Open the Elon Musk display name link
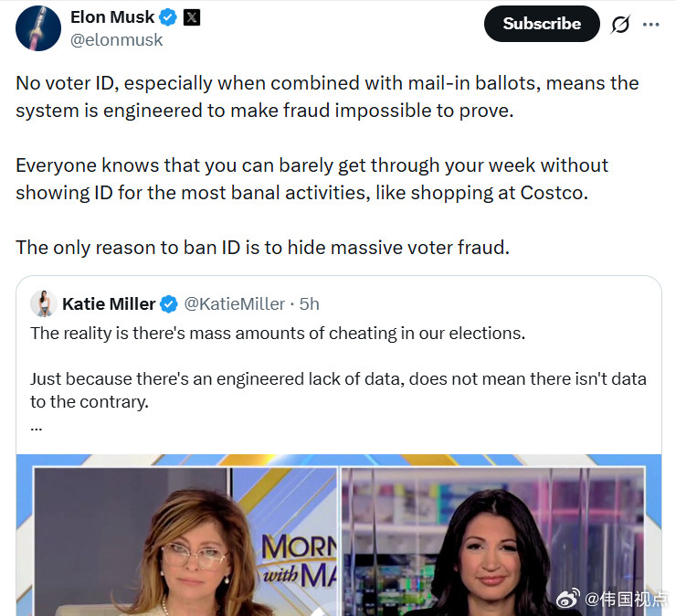676x616 pixels. pos(111,16)
